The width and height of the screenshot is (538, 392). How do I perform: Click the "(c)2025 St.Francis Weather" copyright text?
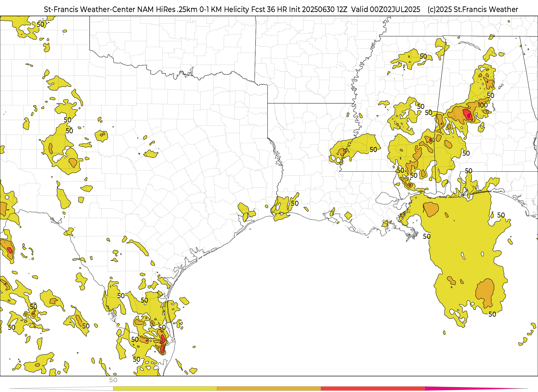(473, 10)
